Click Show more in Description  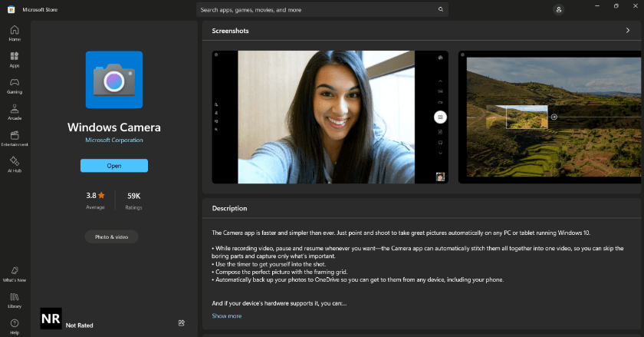[x=227, y=316]
